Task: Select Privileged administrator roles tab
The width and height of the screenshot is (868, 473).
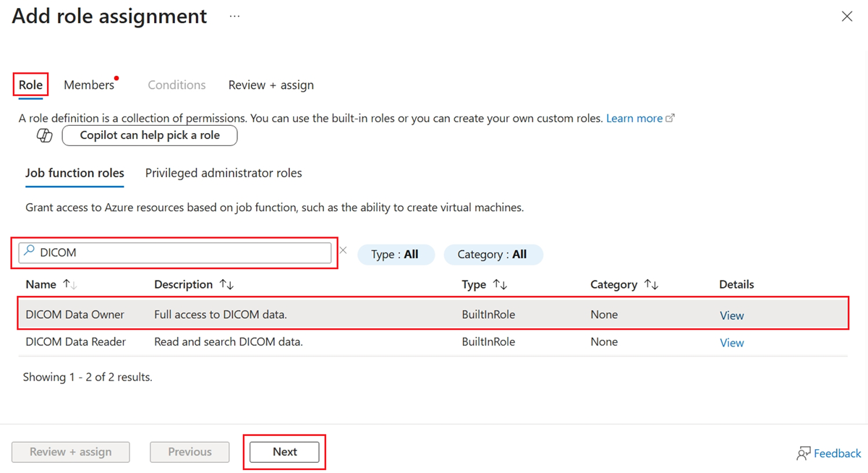Action: click(x=224, y=173)
